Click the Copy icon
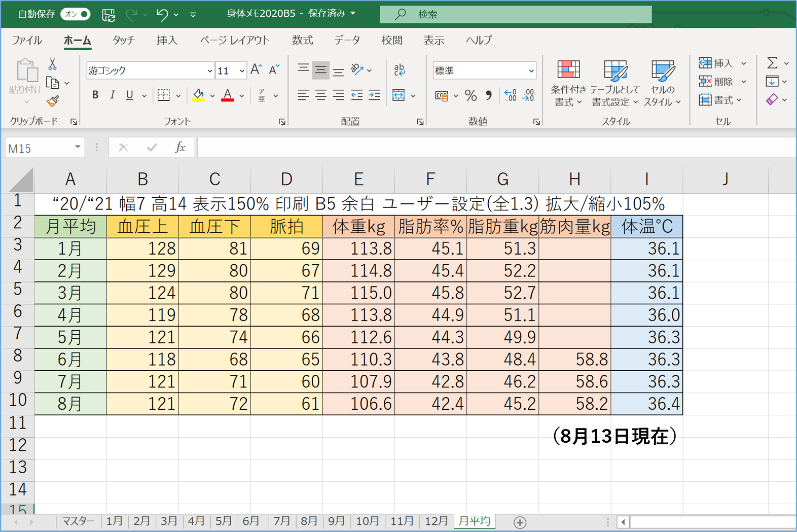 pos(52,83)
